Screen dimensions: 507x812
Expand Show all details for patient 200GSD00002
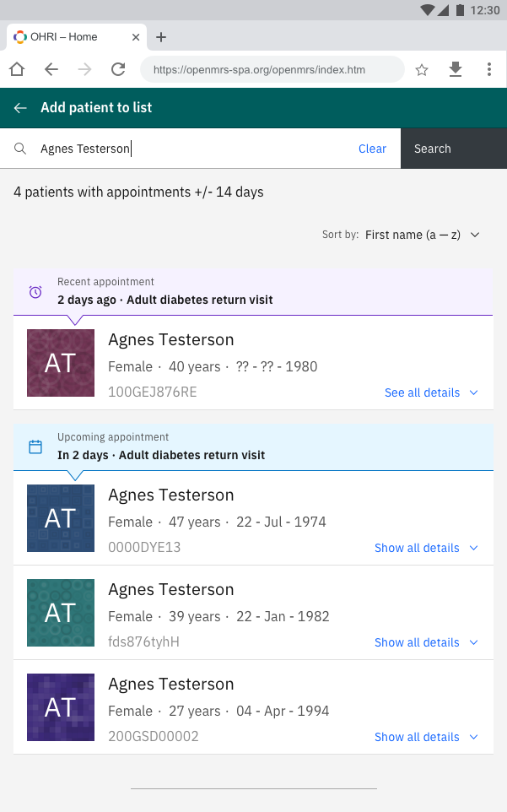[x=425, y=737]
